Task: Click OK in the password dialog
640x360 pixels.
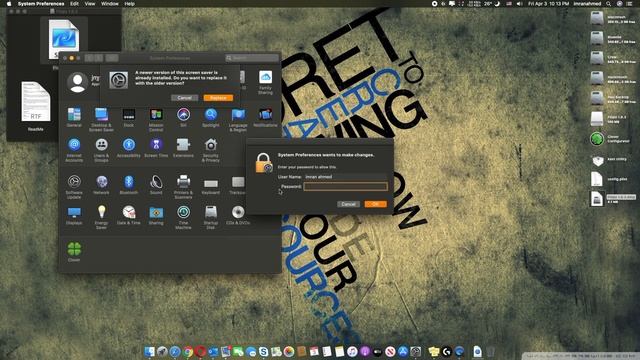Action: point(375,204)
